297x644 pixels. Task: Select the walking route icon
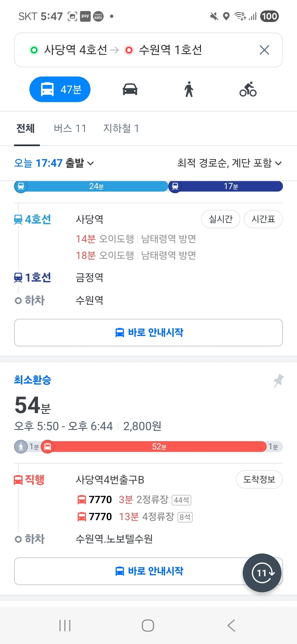coord(189,89)
